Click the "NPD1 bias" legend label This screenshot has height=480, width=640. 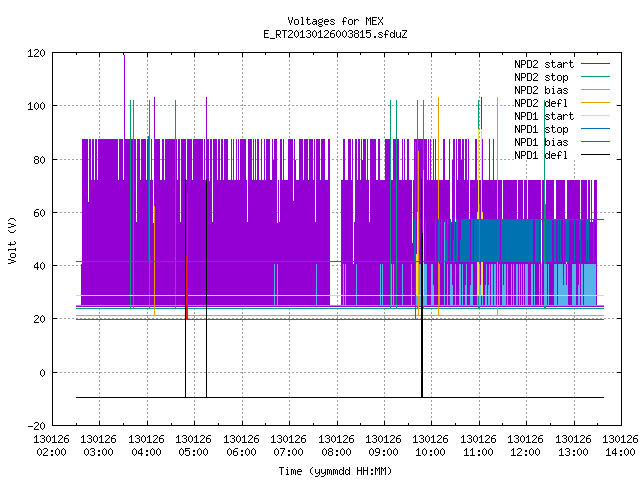541,142
